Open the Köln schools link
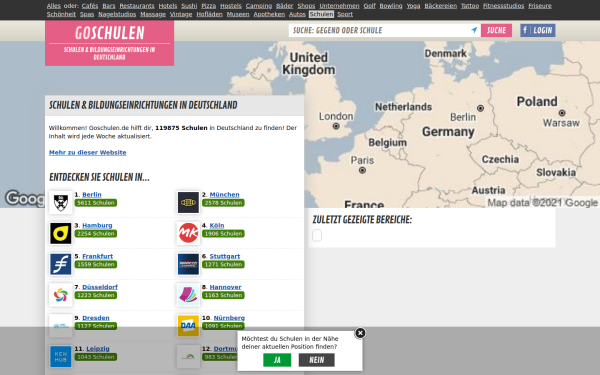The height and width of the screenshot is (375, 600). pos(217,225)
